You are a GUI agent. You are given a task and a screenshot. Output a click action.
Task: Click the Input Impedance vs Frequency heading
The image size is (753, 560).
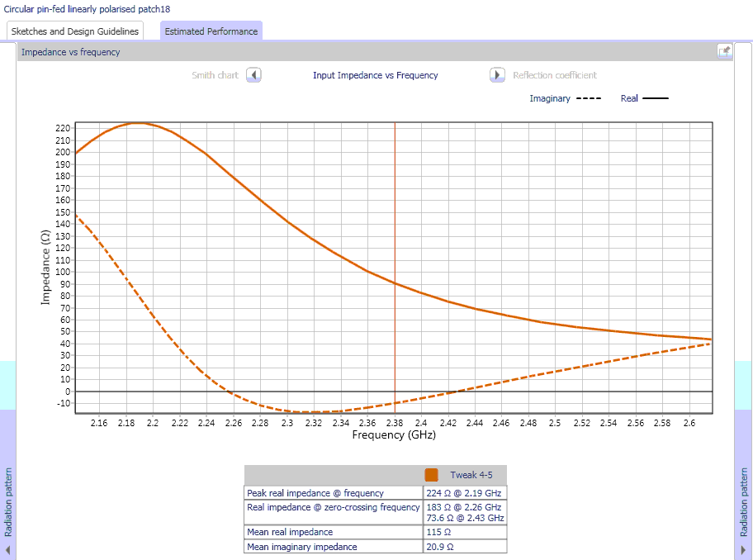375,75
